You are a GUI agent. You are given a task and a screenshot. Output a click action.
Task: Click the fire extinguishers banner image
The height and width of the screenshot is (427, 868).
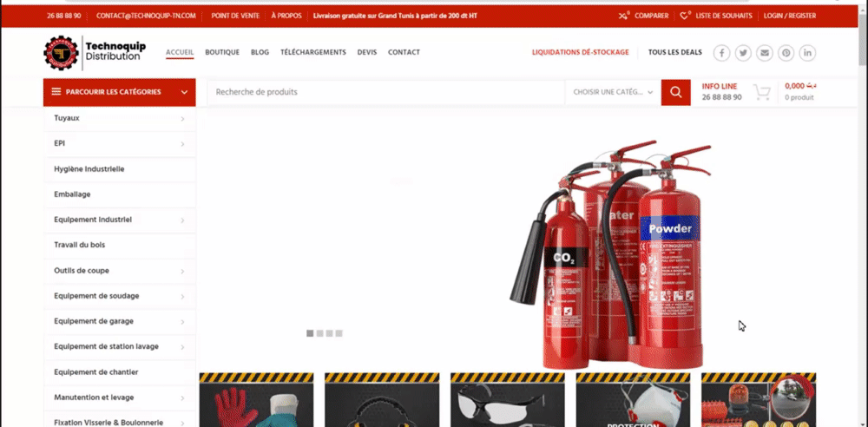click(610, 255)
